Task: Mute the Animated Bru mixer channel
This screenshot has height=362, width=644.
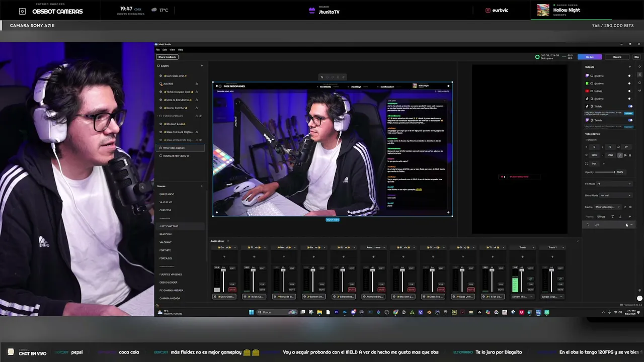Action: click(381, 290)
